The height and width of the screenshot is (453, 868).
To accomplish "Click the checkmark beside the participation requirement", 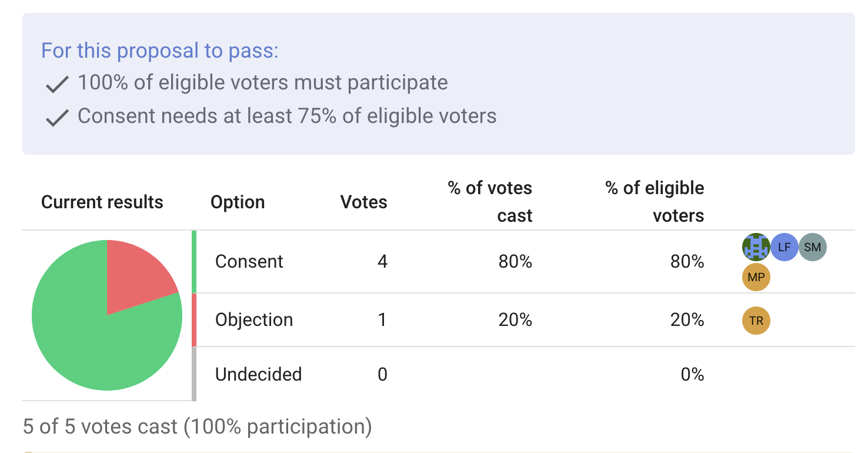I will pyautogui.click(x=56, y=83).
